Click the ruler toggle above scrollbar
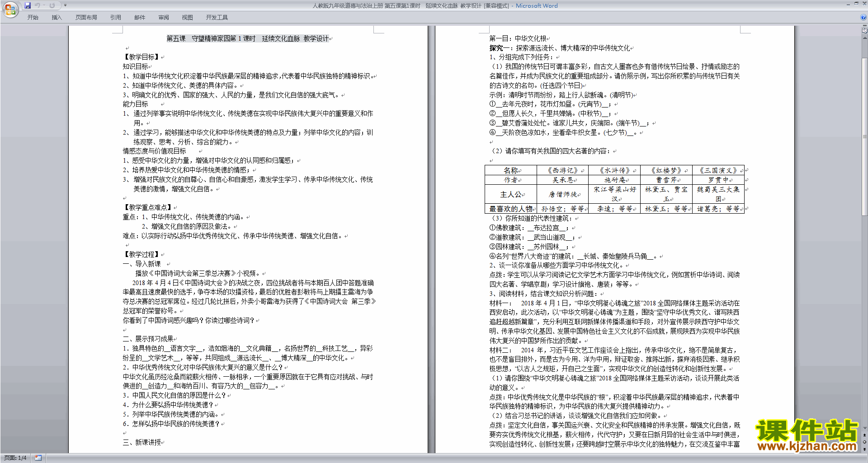Image resolution: width=868 pixels, height=463 pixels. coord(865,31)
